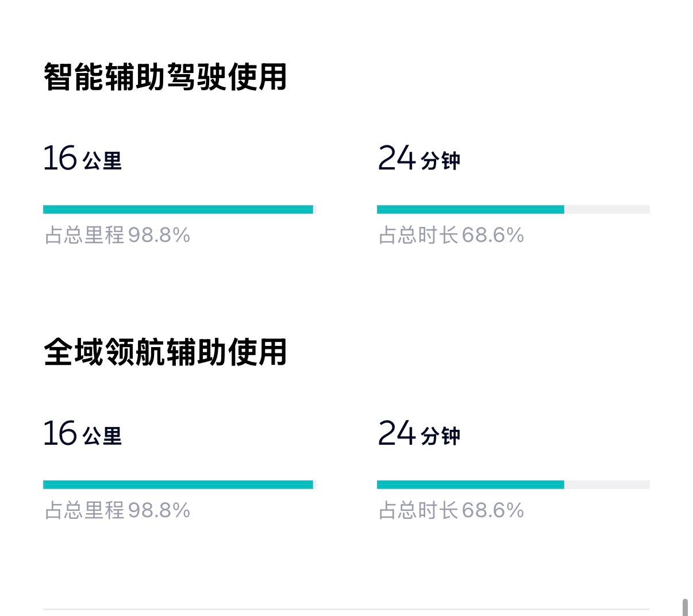The height and width of the screenshot is (616, 693).
Task: Click 16 公里 value under 全域领航辅助使用
Action: pyautogui.click(x=82, y=433)
